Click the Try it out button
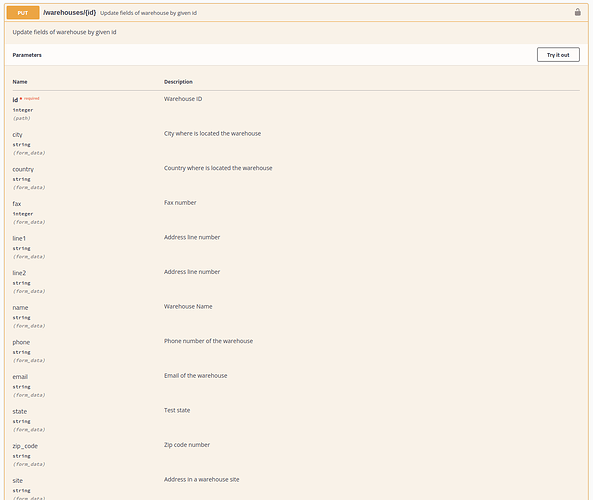Screen dimensions: 593x500 558,55
